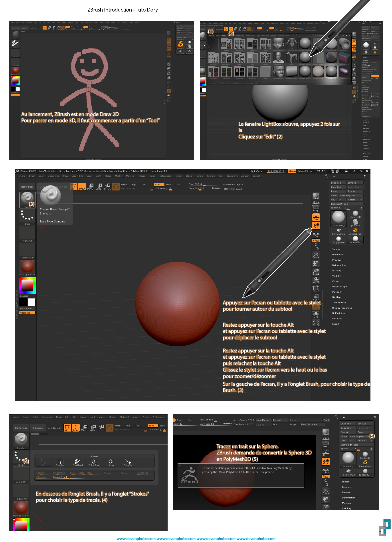Expand the Contact sub-palette
The height and width of the screenshot is (542, 392).
336,281
